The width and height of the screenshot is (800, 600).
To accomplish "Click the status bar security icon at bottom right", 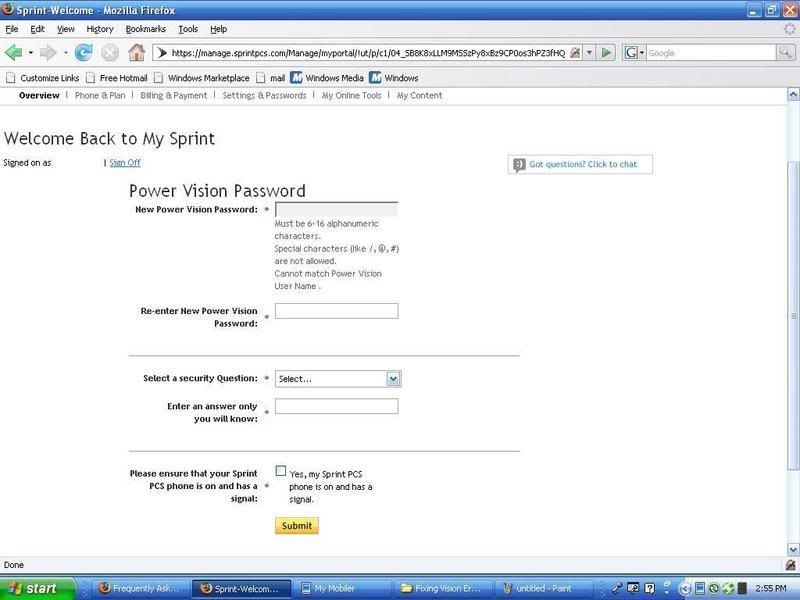I will [790, 565].
